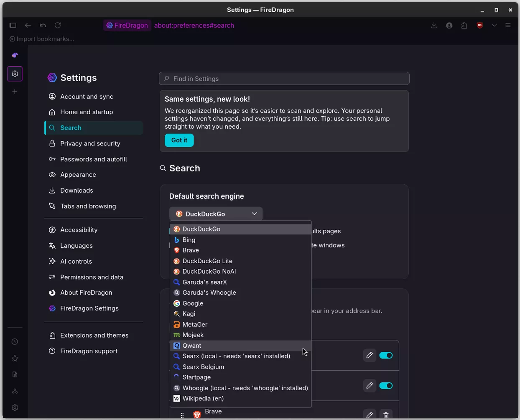Select Qwant in the dropdown list
The height and width of the screenshot is (420, 520).
(240, 346)
